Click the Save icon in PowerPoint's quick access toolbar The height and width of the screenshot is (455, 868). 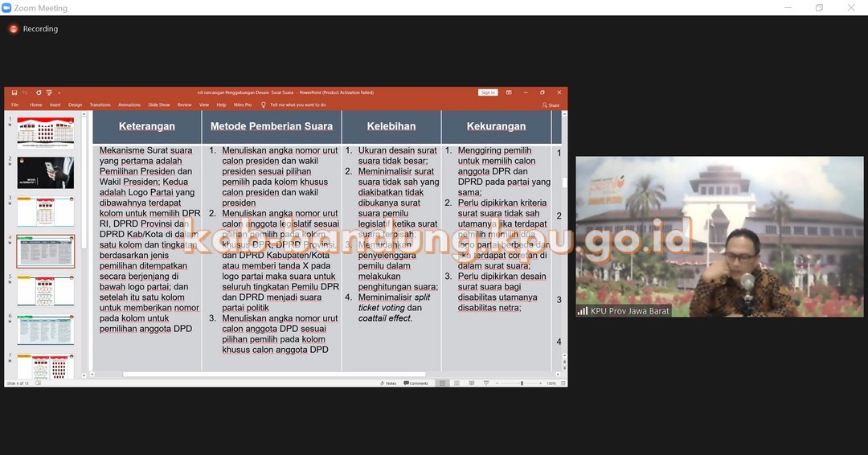point(14,92)
